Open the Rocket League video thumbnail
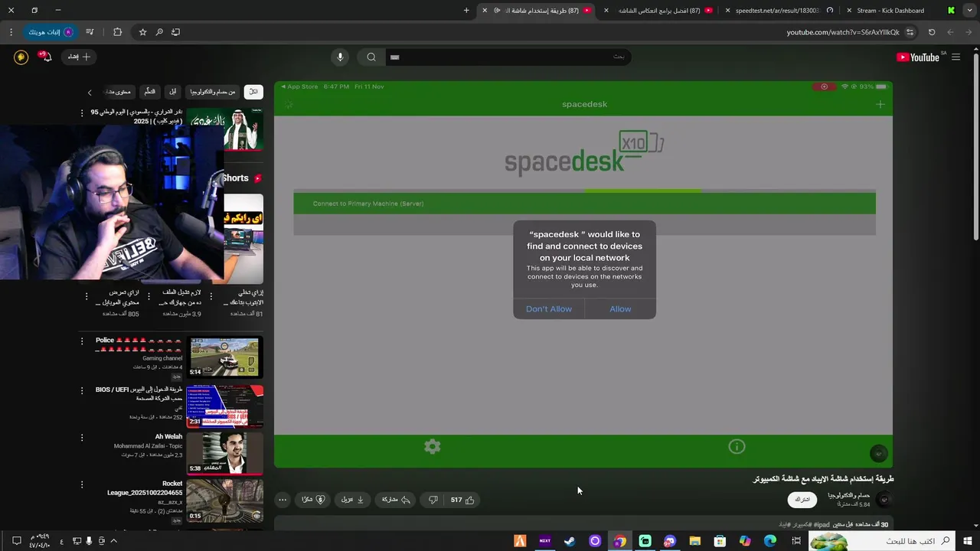This screenshot has height=551, width=980. click(x=224, y=500)
